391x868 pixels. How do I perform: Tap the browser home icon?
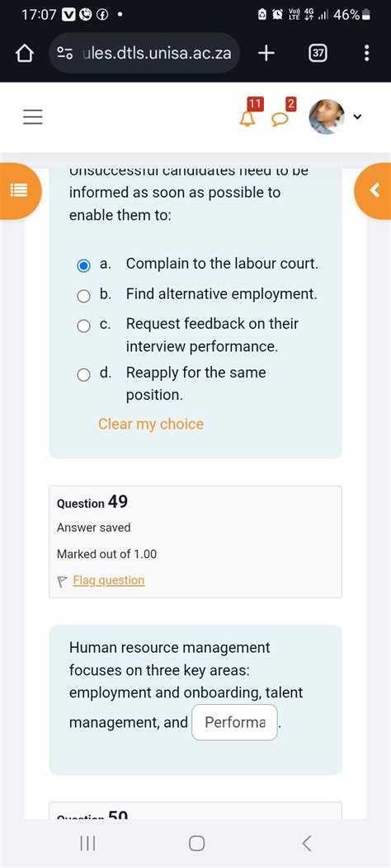click(25, 54)
